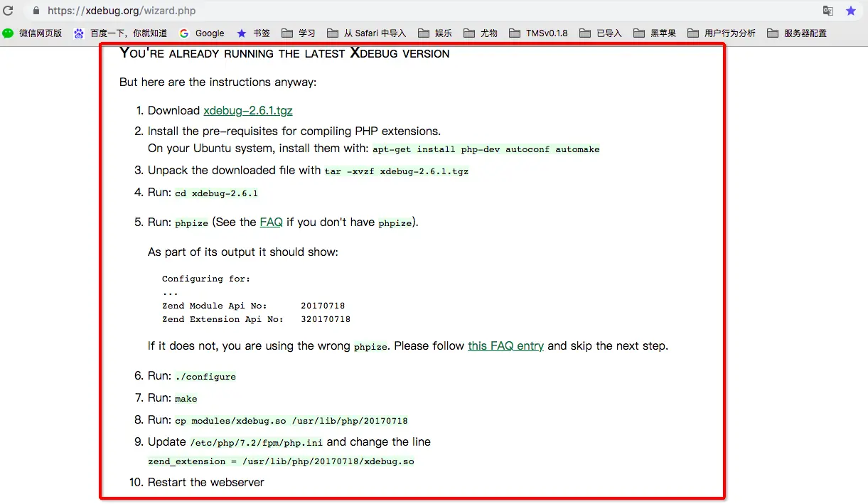This screenshot has width=868, height=504.
Task: Expand the 娱乐 bookmark folder
Action: [x=435, y=33]
